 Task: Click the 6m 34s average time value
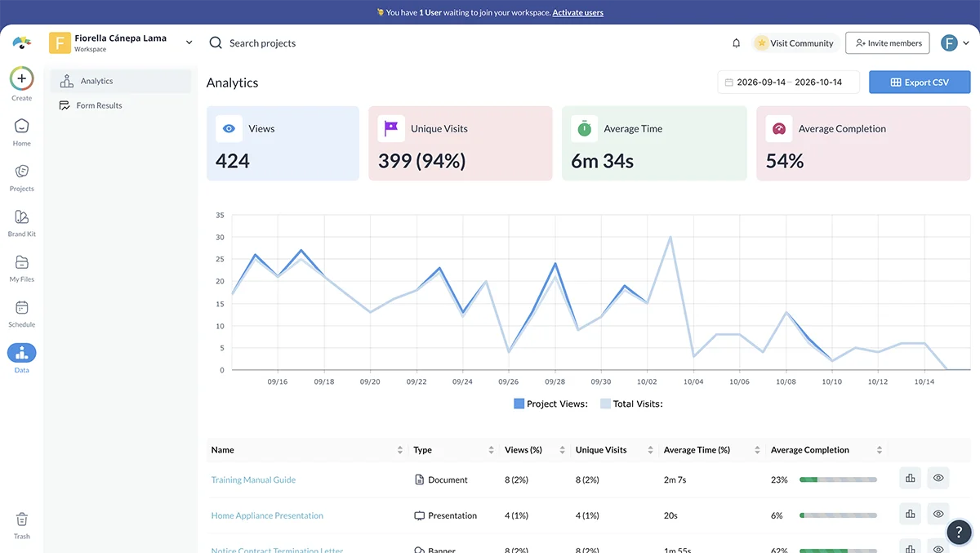pyautogui.click(x=602, y=161)
